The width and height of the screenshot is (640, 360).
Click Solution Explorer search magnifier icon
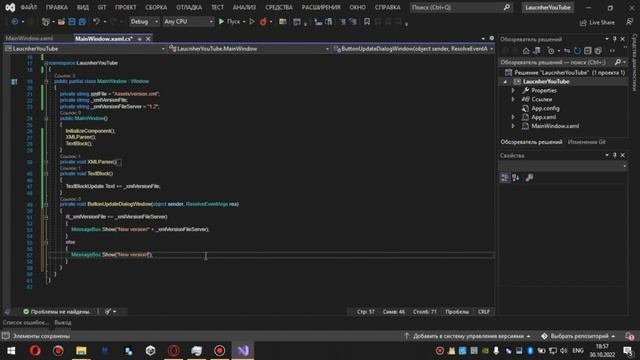(618, 62)
